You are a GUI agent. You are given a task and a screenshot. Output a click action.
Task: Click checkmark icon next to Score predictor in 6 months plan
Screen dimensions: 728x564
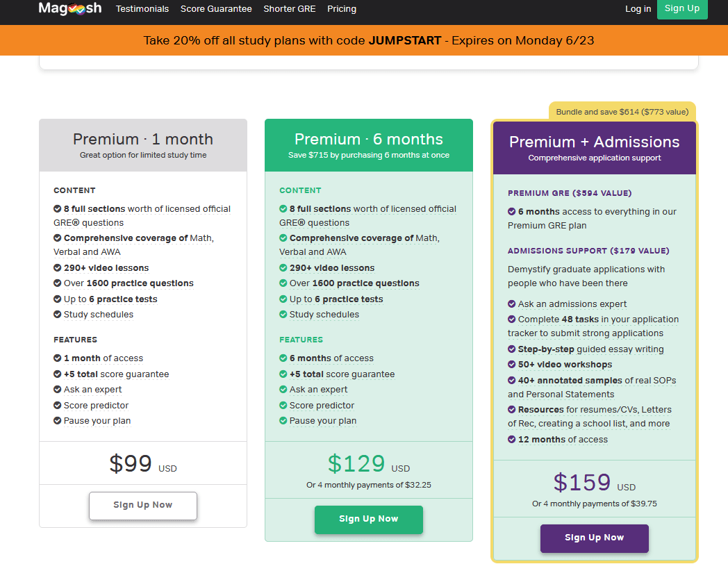click(283, 405)
